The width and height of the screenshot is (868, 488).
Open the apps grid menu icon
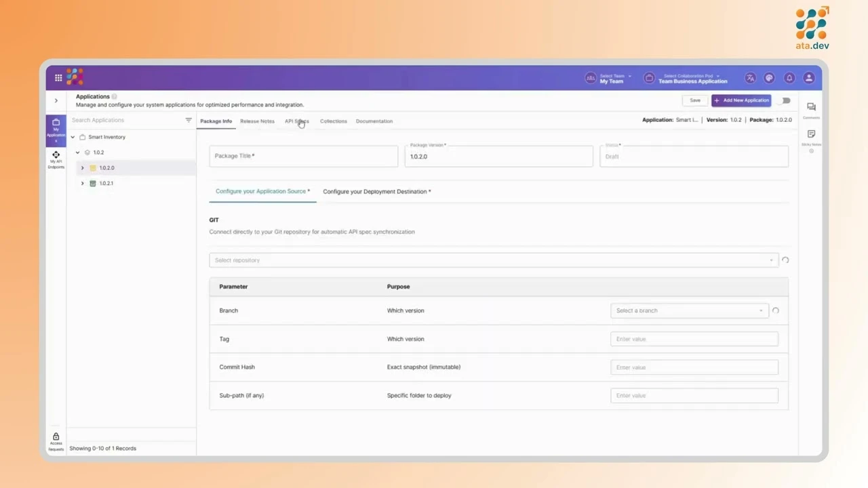[x=58, y=78]
